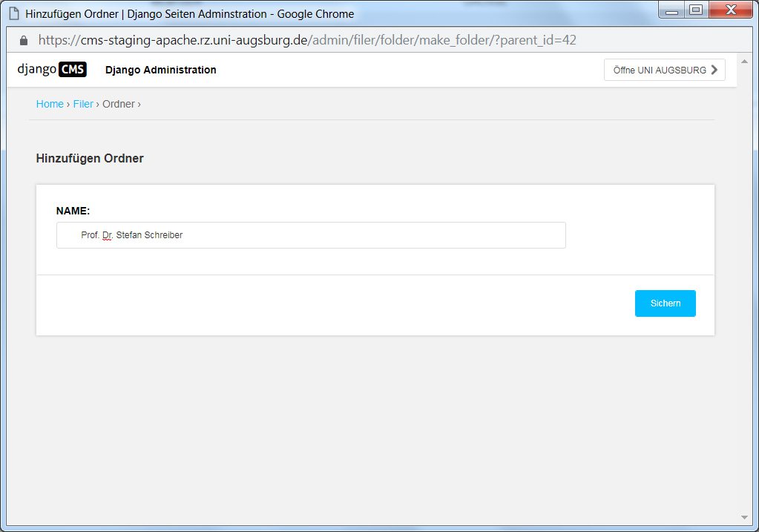Click scrollbar down arrow
Viewport: 759px width, 532px height.
(744, 517)
